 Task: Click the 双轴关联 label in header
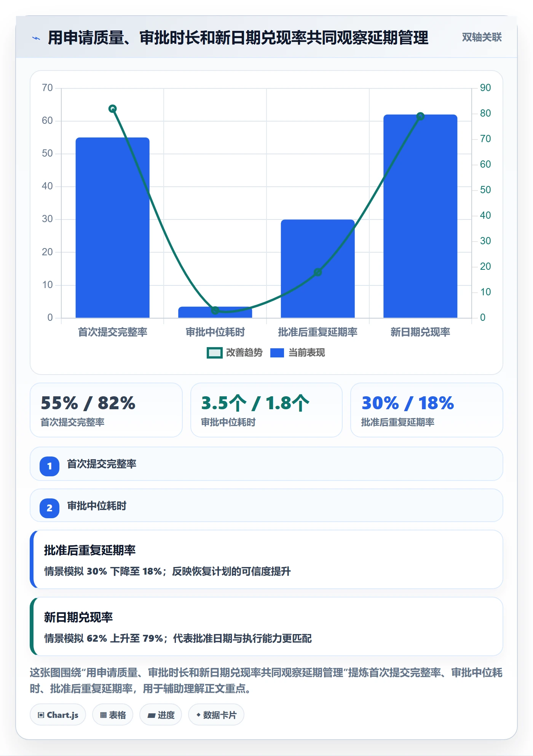coord(482,37)
